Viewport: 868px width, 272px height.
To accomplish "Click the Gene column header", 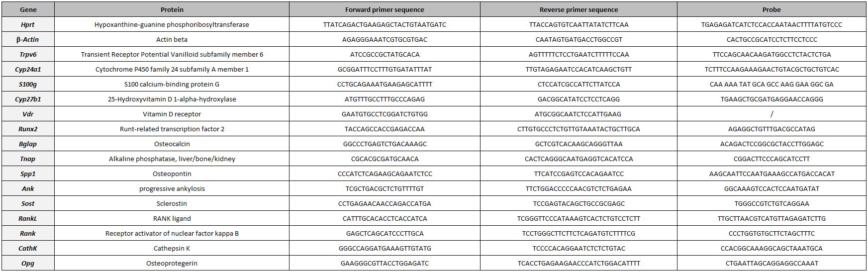I will [28, 9].
